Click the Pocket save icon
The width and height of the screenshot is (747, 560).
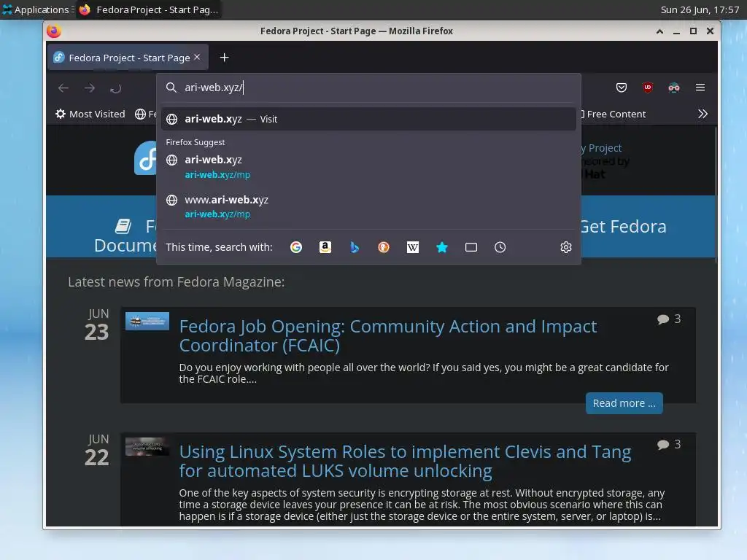pos(622,87)
